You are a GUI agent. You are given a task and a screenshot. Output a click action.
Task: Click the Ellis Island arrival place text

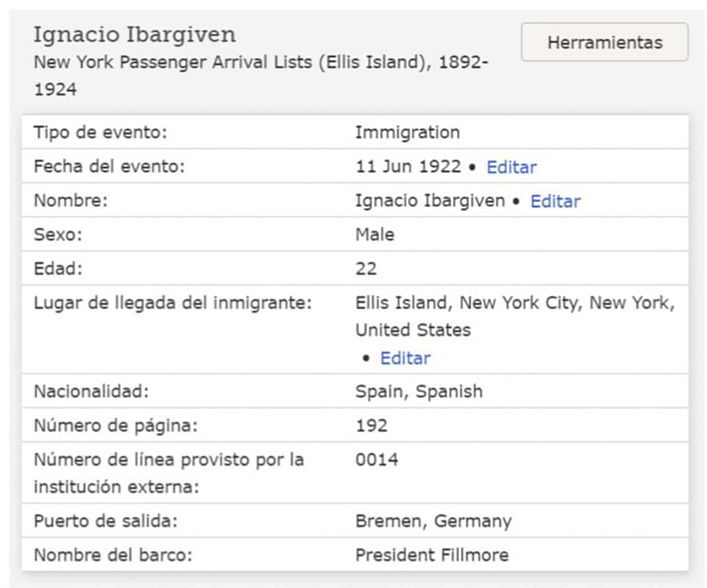click(x=514, y=304)
